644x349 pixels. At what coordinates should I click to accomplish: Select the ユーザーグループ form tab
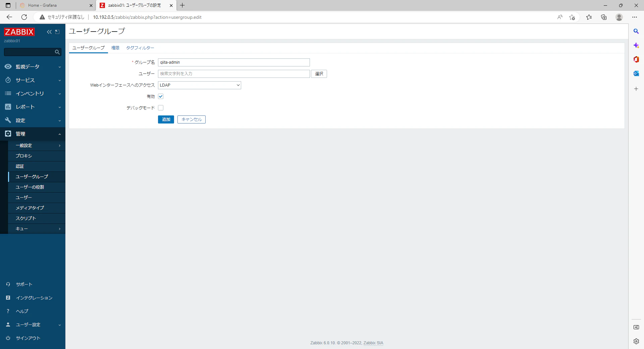click(89, 48)
